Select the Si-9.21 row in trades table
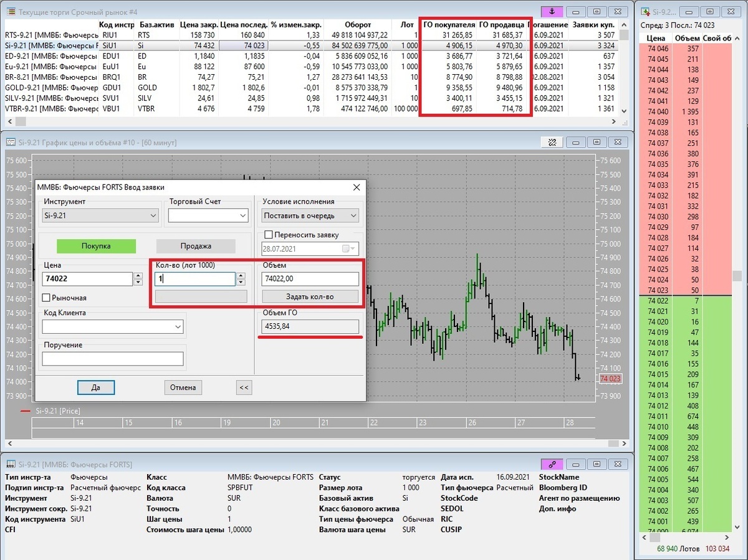The width and height of the screenshot is (748, 560). [x=310, y=45]
